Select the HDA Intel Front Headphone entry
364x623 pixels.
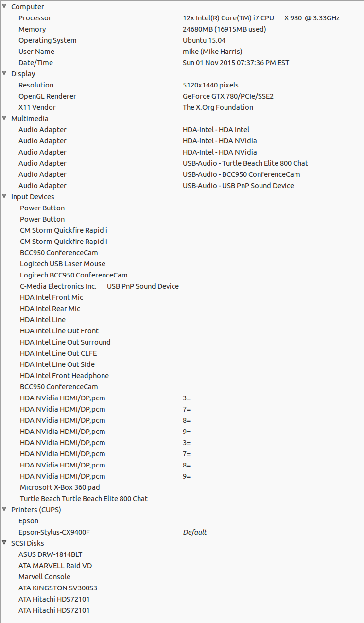64,376
